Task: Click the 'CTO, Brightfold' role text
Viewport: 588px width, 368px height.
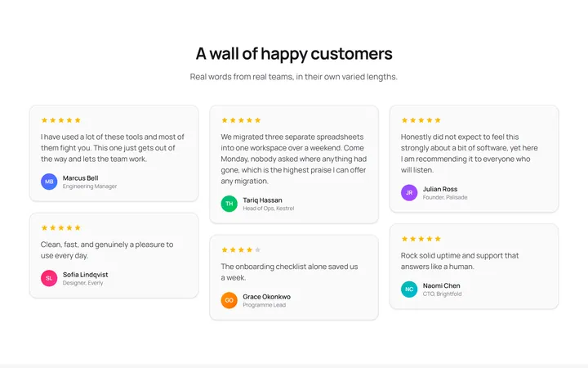Action: [x=442, y=294]
